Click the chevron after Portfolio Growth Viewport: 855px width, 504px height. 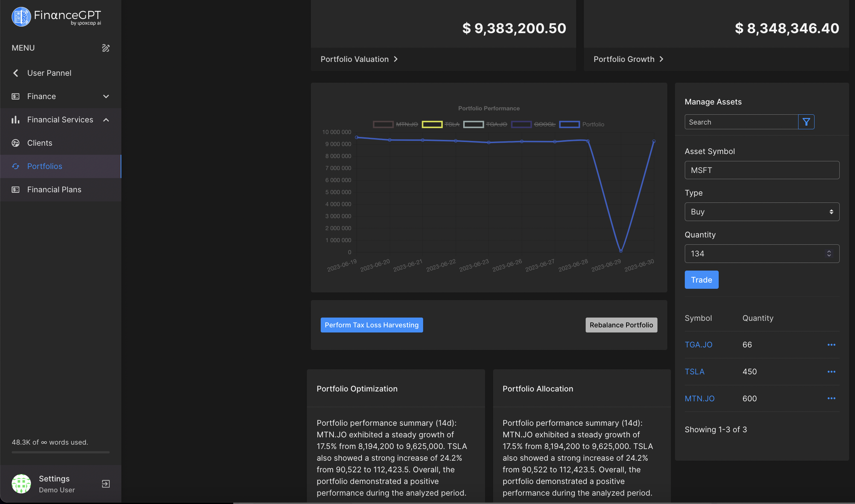[x=661, y=59]
